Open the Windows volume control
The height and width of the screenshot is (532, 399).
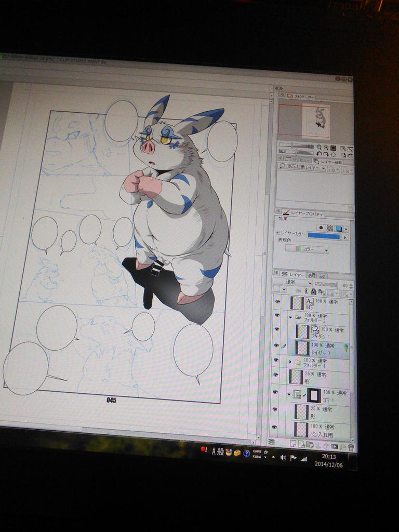[283, 458]
